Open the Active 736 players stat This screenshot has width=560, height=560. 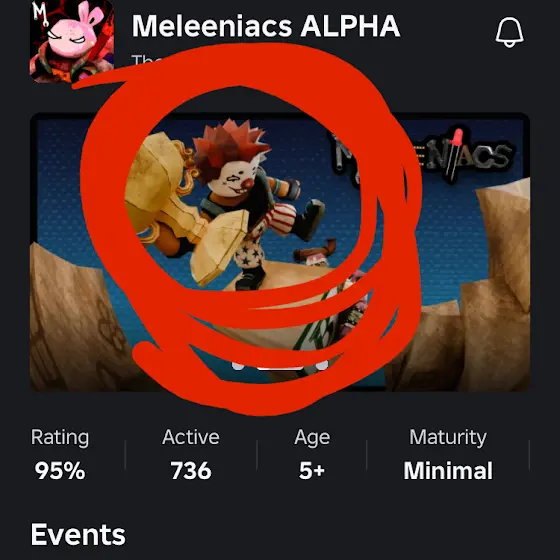191,454
